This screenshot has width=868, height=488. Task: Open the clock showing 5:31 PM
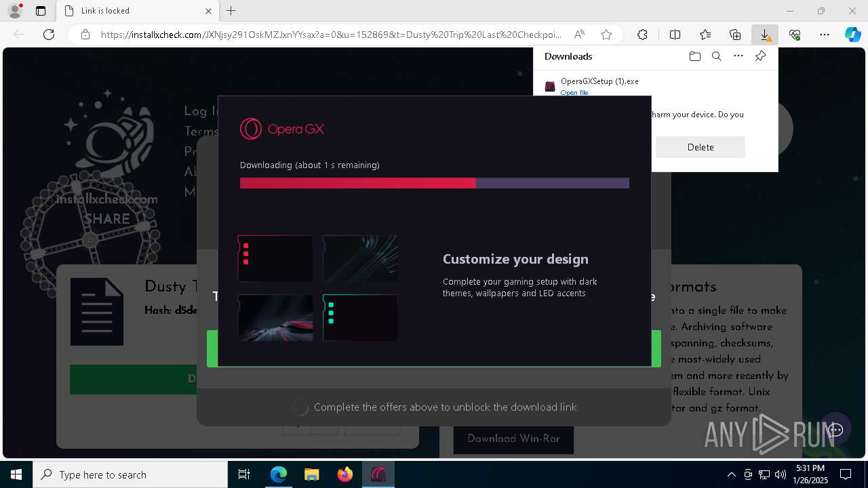810,474
